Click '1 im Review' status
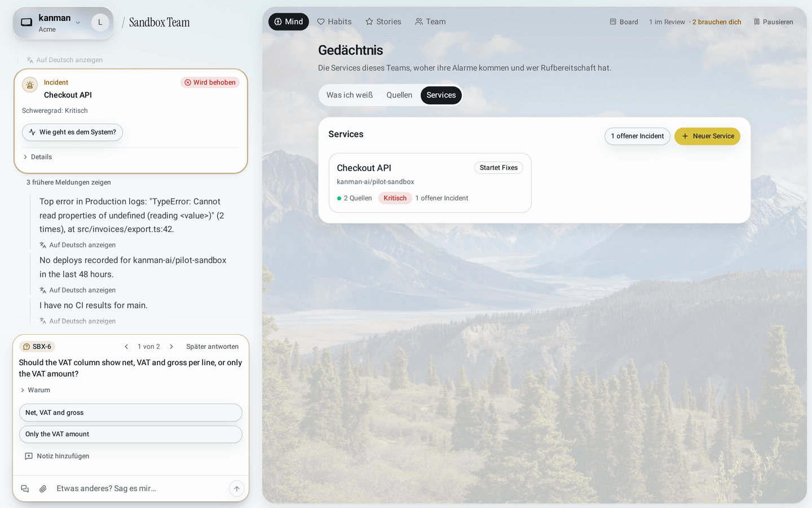 (x=667, y=22)
